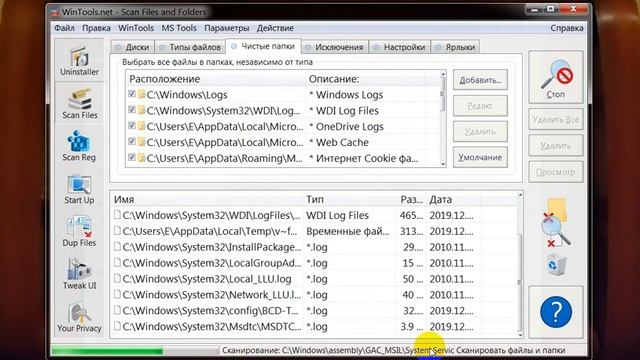Open the Файл menu
Screen dimensions: 640x360
pos(64,28)
